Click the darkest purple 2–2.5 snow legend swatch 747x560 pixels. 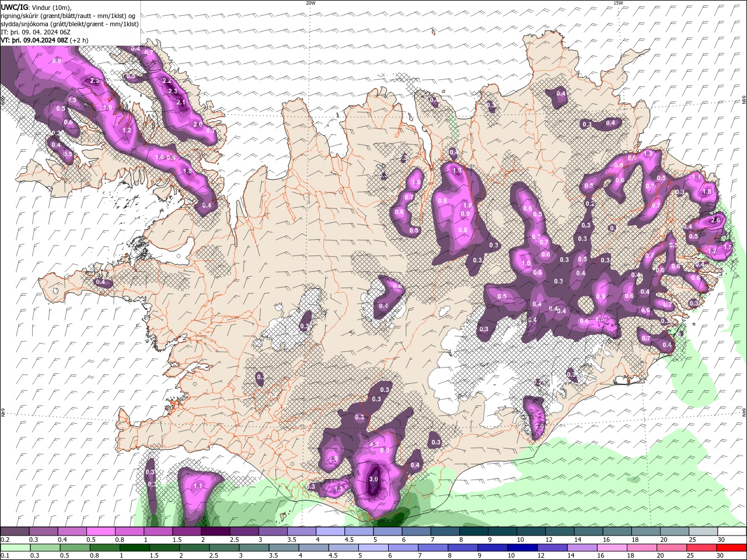tap(216, 531)
